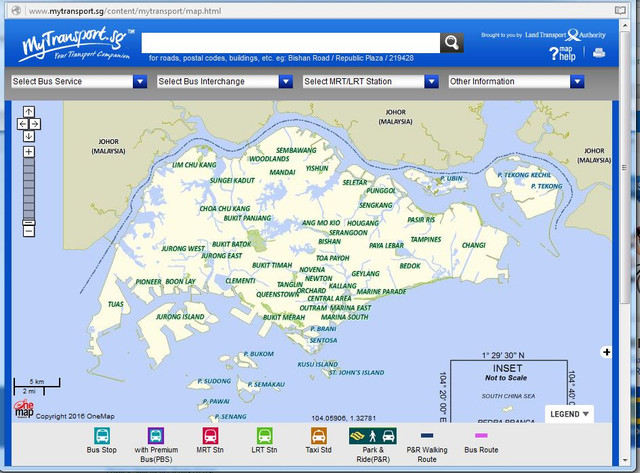
Task: Pan the map left with arrow
Action: 22,124
